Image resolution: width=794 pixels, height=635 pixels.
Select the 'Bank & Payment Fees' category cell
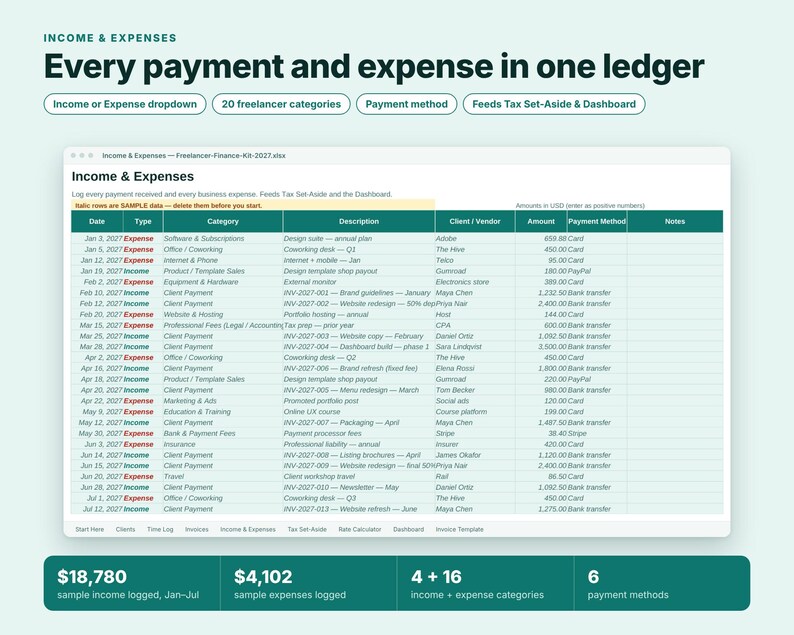(223, 433)
